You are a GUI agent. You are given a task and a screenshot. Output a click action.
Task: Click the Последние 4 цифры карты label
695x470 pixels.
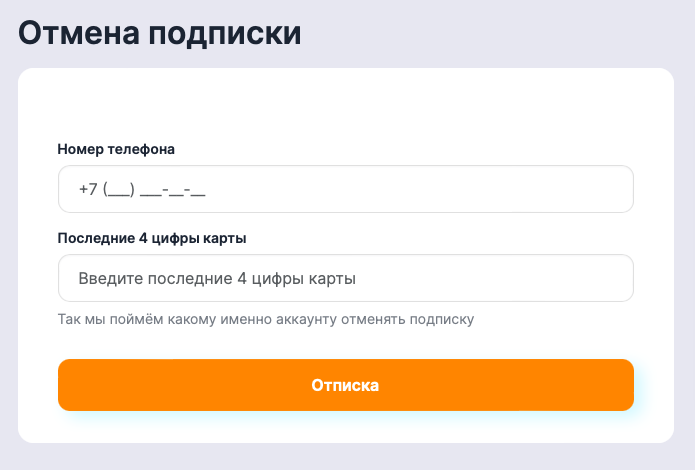[x=152, y=238]
